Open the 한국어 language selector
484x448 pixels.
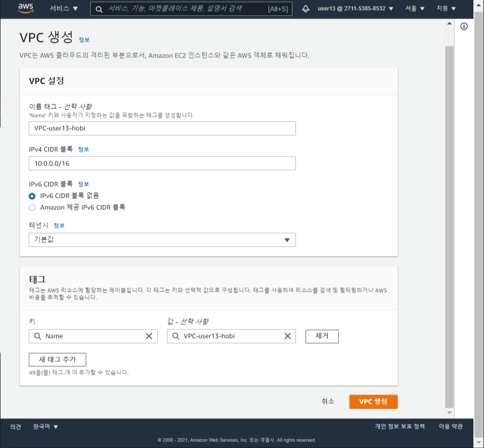click(45, 427)
